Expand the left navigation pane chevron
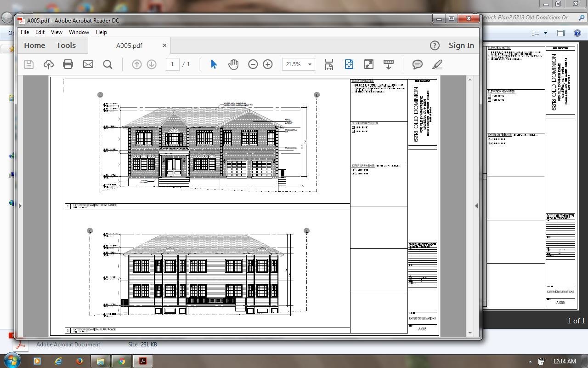 [20, 206]
